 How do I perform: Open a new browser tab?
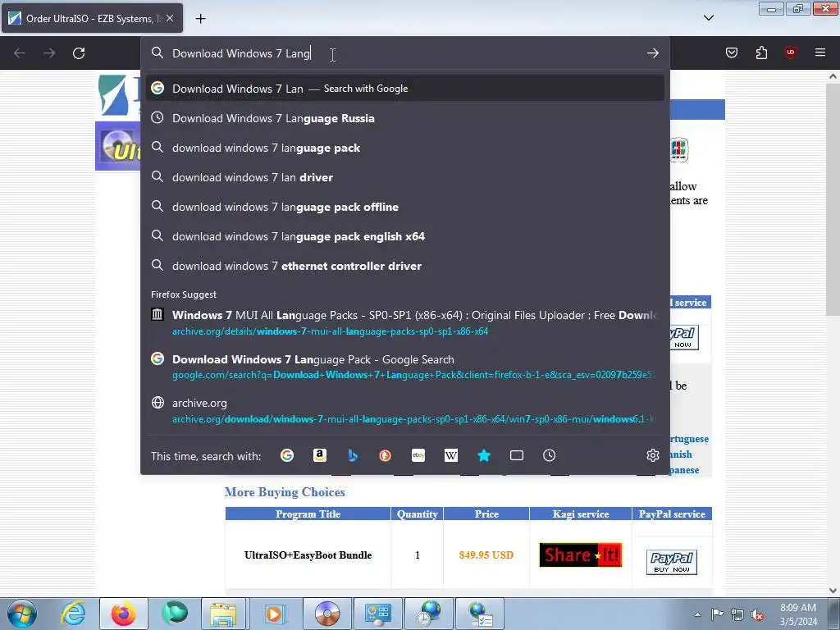[200, 19]
